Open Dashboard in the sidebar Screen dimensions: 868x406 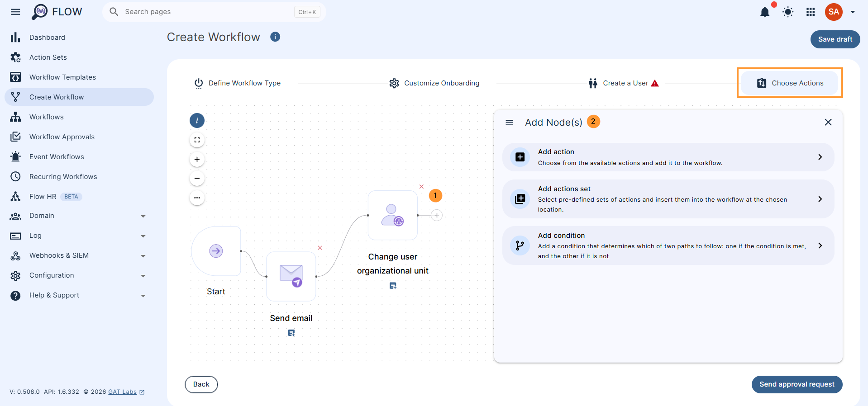[79, 38]
